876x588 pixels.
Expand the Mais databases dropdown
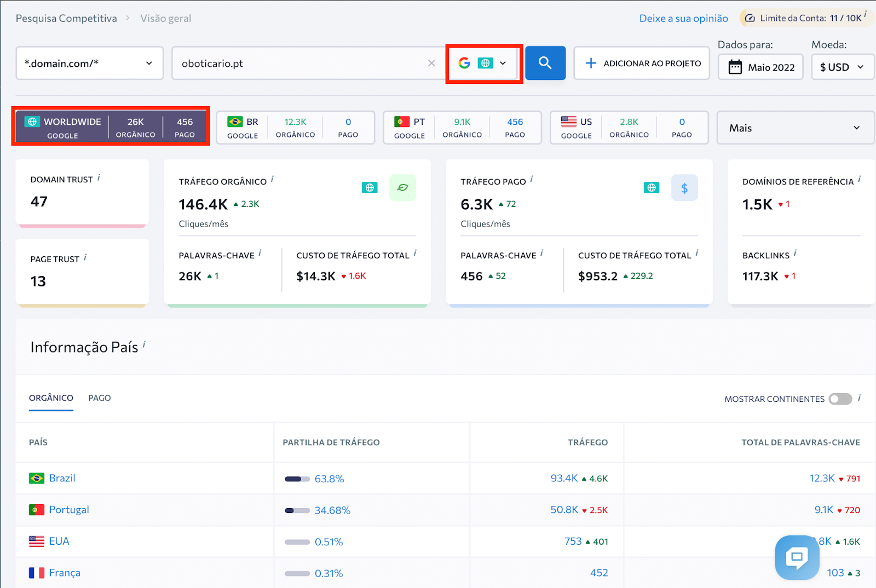coord(795,128)
